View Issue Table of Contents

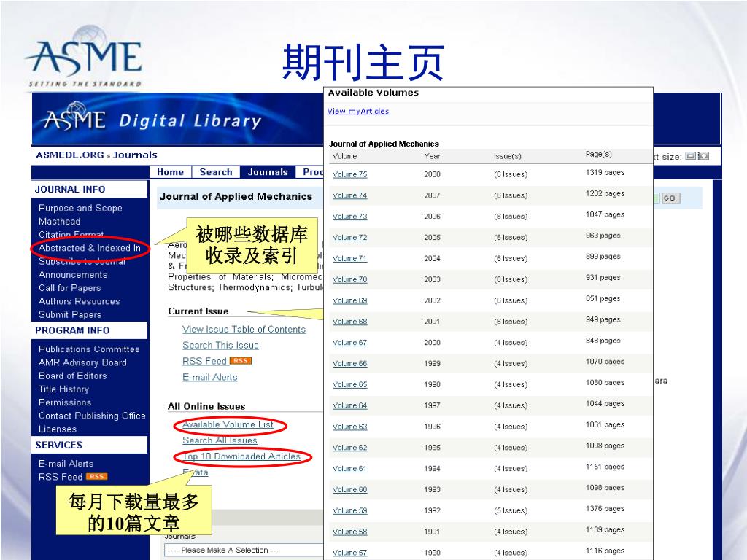244,329
